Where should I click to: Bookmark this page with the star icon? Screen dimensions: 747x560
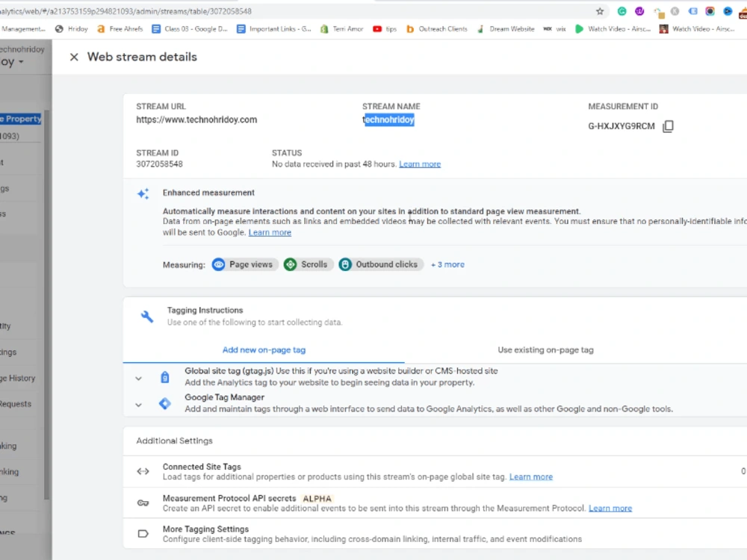coord(600,11)
